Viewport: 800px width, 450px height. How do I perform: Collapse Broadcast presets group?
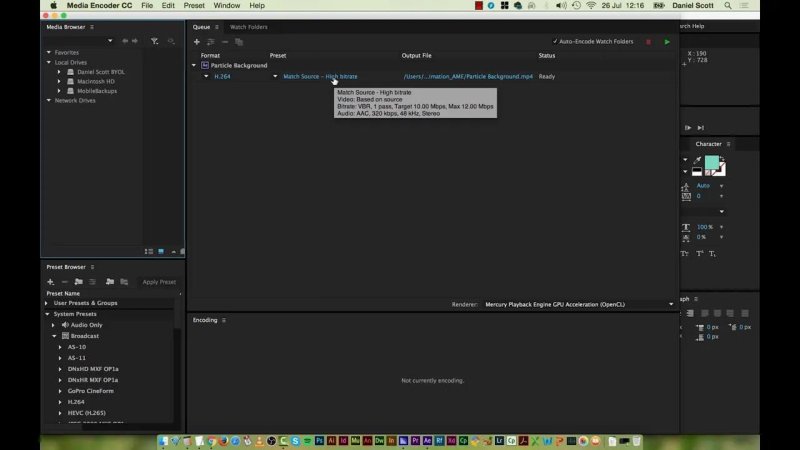(x=54, y=336)
